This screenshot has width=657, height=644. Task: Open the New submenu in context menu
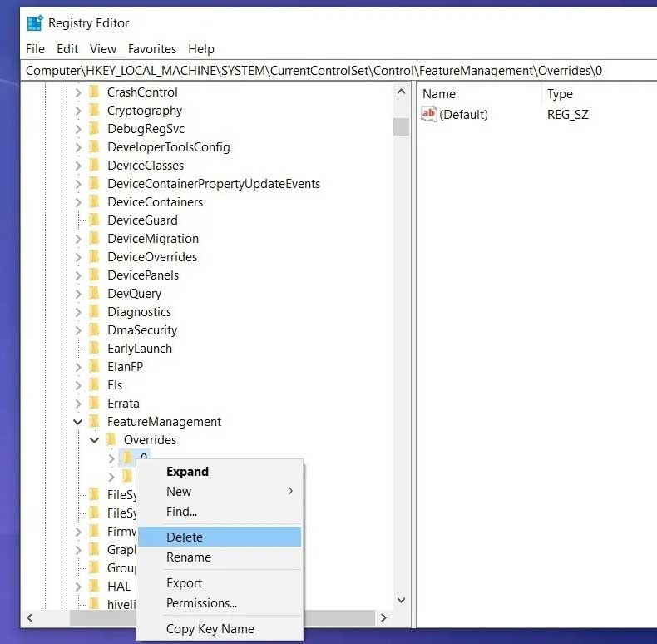(220, 492)
